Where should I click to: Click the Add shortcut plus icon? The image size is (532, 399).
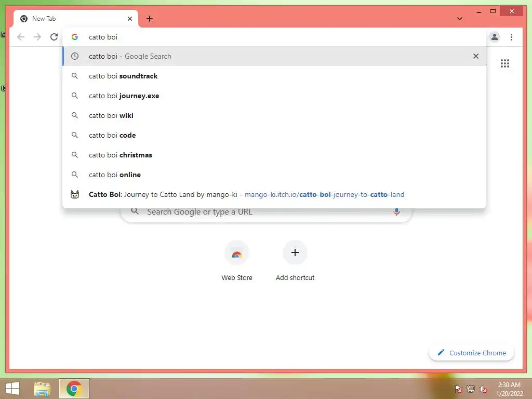(295, 252)
